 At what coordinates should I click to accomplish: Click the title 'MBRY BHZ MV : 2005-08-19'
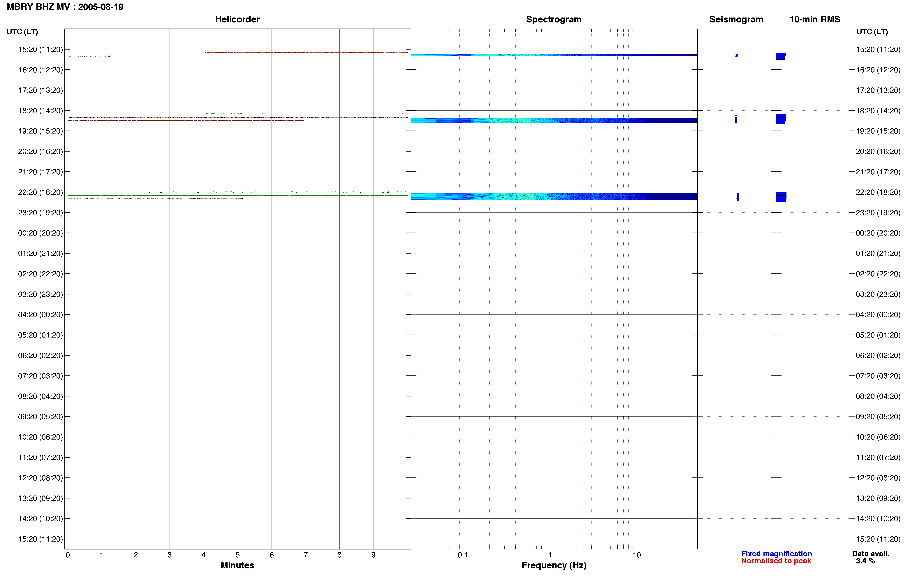[65, 7]
